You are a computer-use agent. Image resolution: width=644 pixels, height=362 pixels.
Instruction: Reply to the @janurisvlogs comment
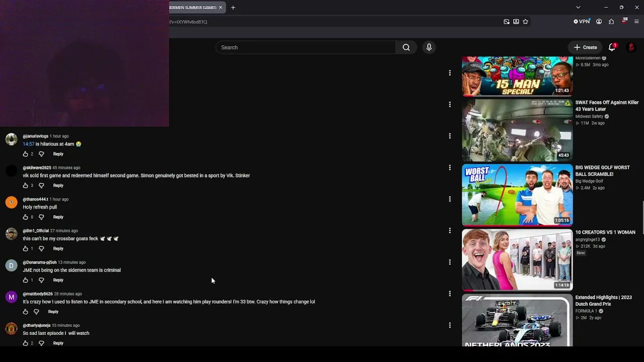tap(58, 154)
